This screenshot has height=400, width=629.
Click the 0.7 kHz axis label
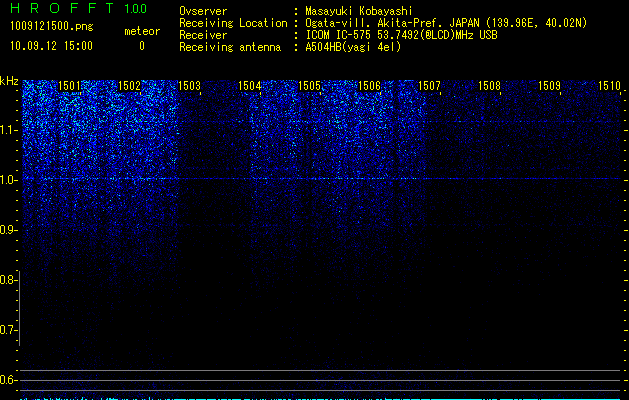pos(8,330)
